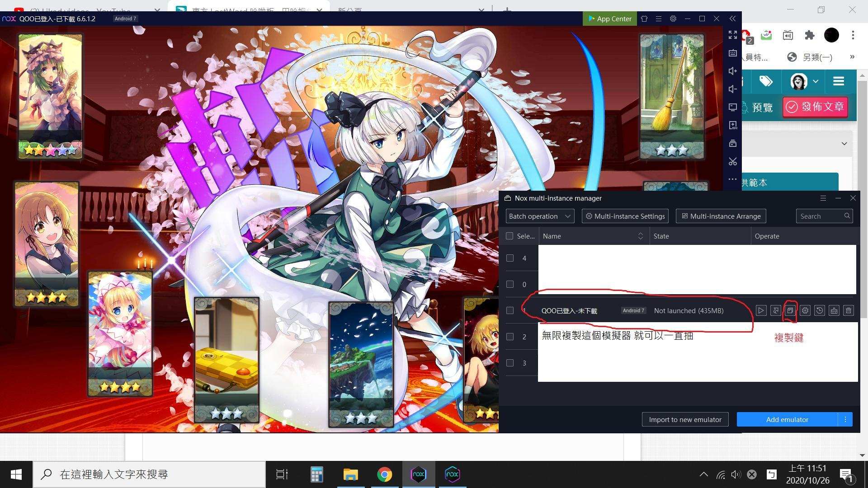Open the Windows notification center
The image size is (868, 488).
click(847, 475)
